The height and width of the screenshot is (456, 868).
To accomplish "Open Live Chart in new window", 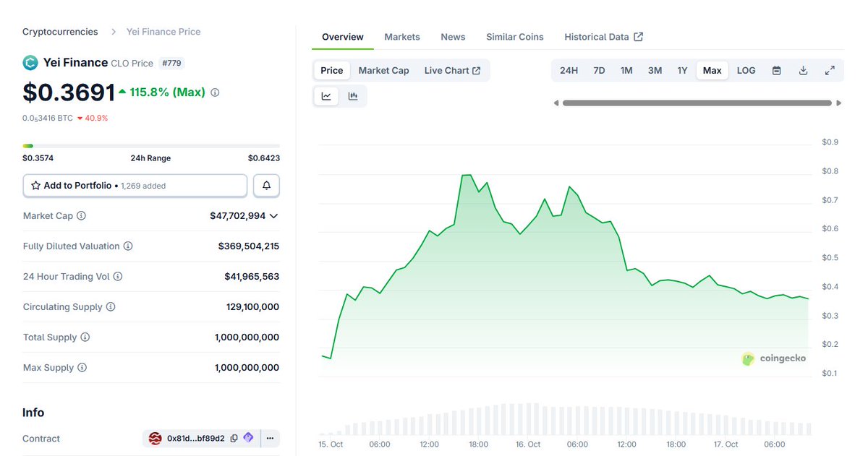I will click(453, 70).
